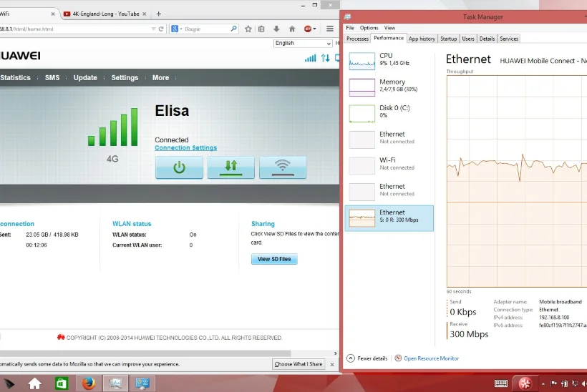Select the Wi-Fi Not connected entry

(389, 165)
